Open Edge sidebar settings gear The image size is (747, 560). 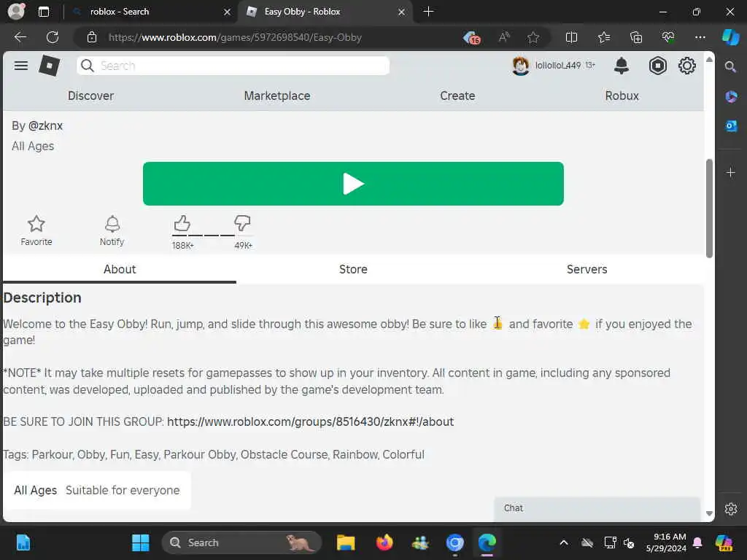click(731, 509)
